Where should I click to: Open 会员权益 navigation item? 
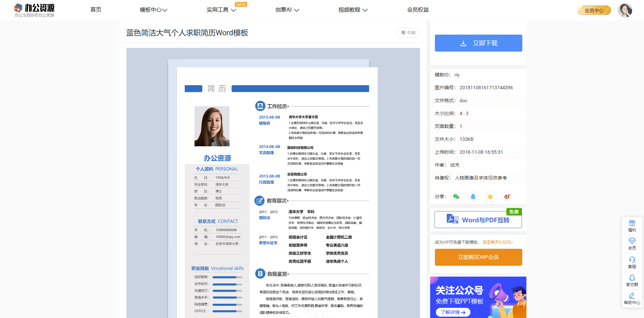pos(418,10)
